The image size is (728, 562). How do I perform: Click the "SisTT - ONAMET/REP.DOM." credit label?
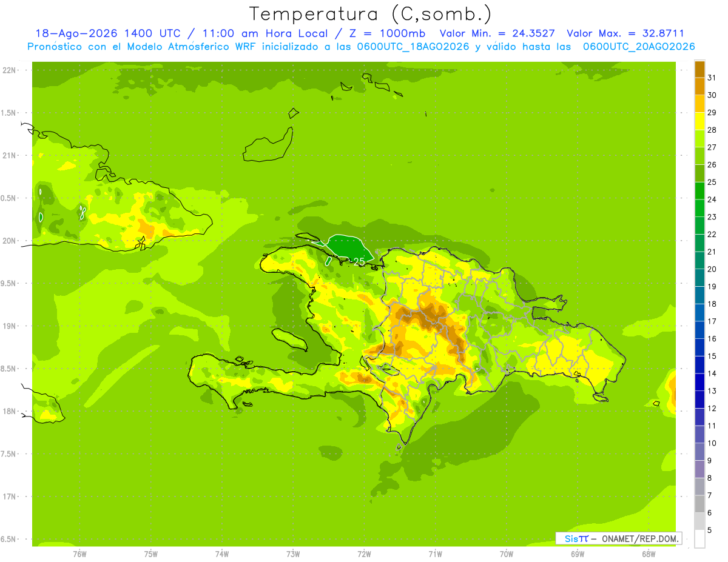[x=618, y=538]
